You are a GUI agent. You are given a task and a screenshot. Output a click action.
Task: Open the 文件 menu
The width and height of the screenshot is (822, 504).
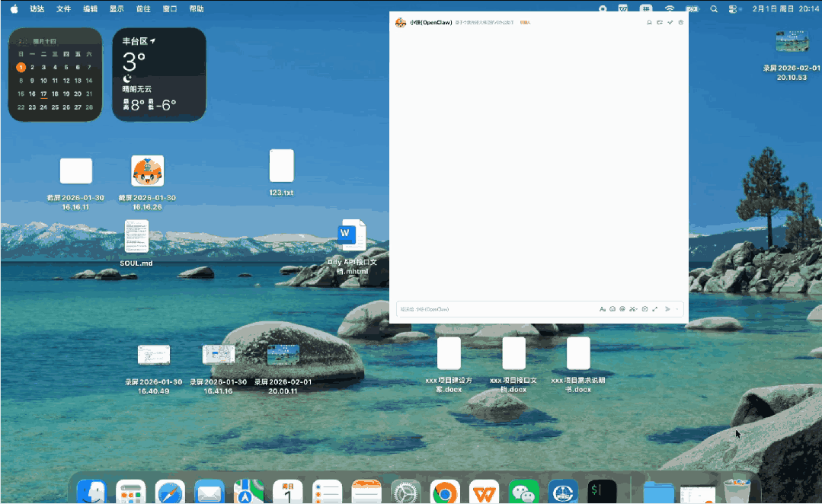pos(63,9)
